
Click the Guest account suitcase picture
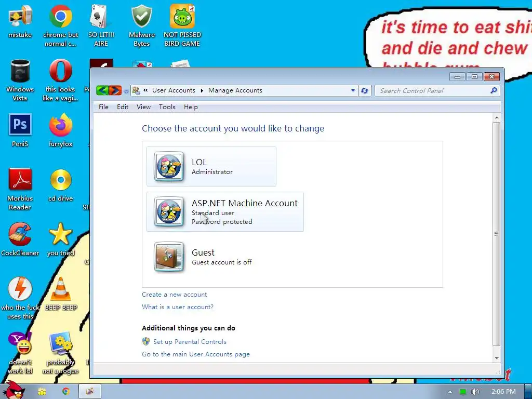coord(169,257)
